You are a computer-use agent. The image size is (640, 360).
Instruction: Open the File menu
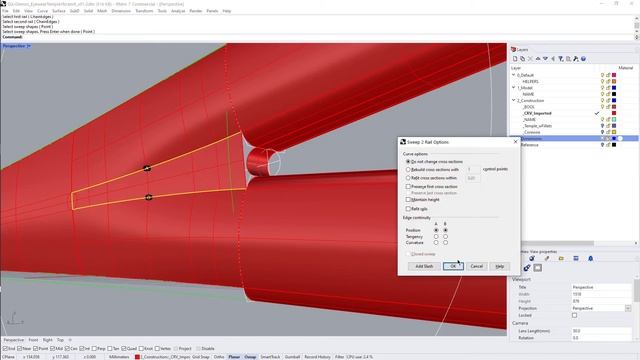[5, 11]
